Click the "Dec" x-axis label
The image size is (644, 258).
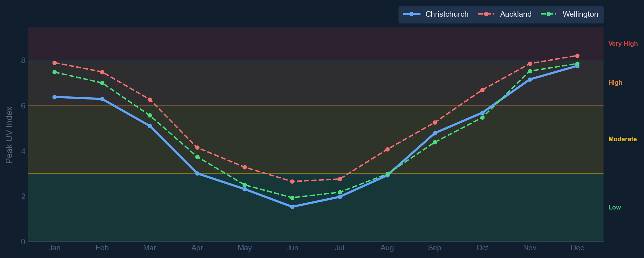coord(577,248)
